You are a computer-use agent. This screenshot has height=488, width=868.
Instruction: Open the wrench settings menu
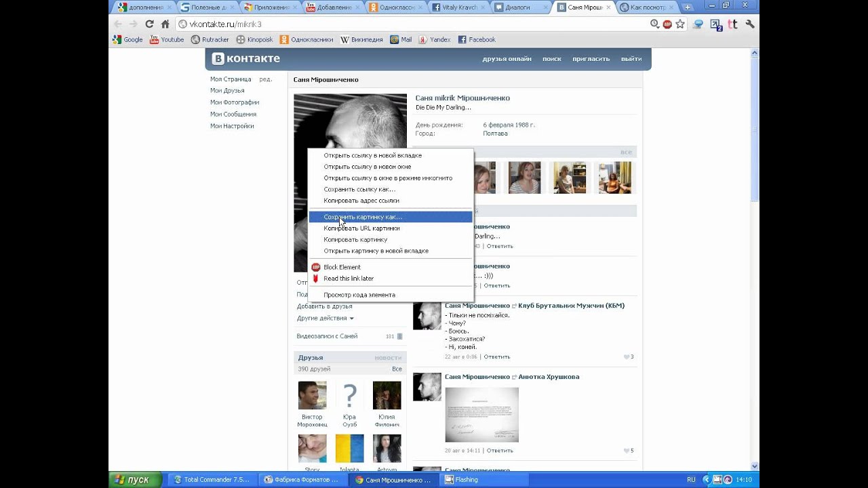pos(749,24)
